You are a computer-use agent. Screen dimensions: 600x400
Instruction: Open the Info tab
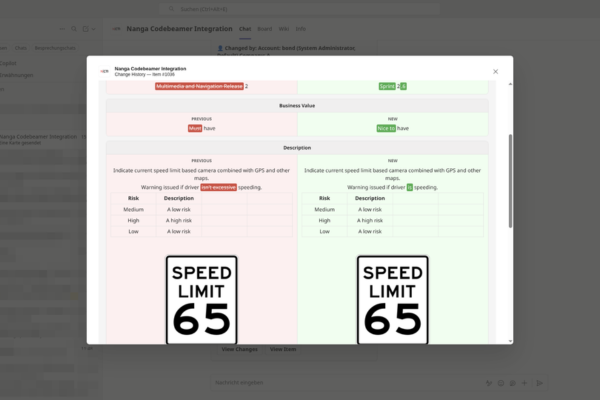[301, 29]
